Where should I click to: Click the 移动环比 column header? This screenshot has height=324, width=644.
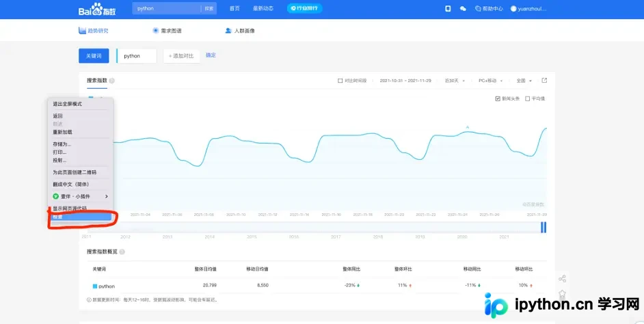[x=524, y=269]
